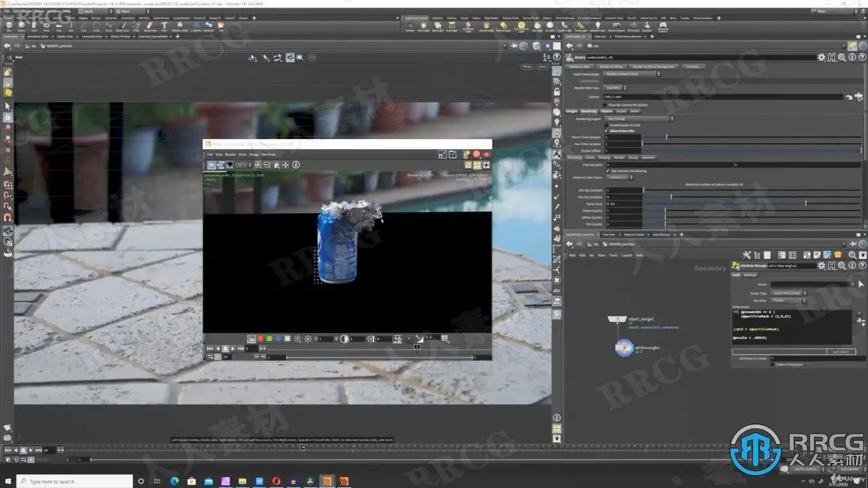Toggle Override Camera Resolution checkbox
868x488 pixels.
605,105
